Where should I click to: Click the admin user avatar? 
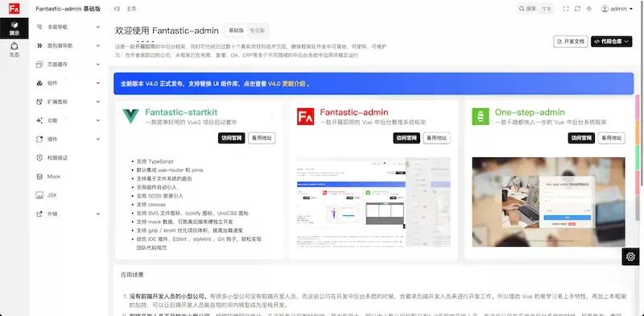click(605, 9)
